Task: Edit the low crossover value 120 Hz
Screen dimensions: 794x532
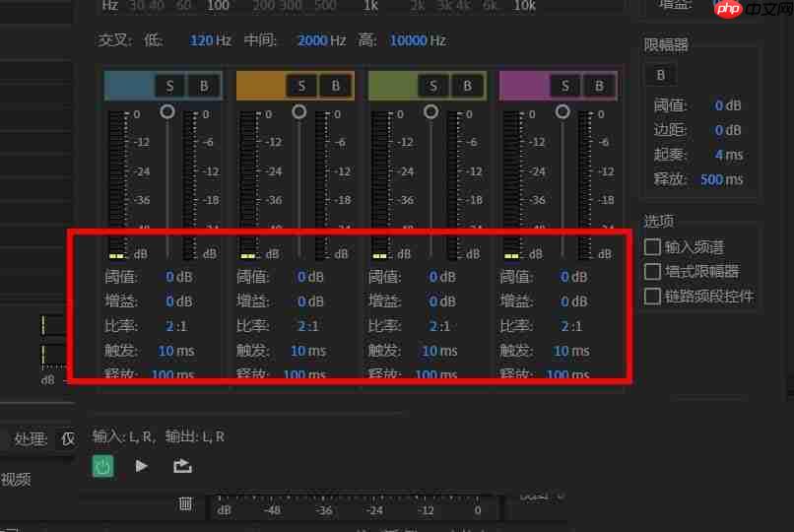Action: click(210, 40)
